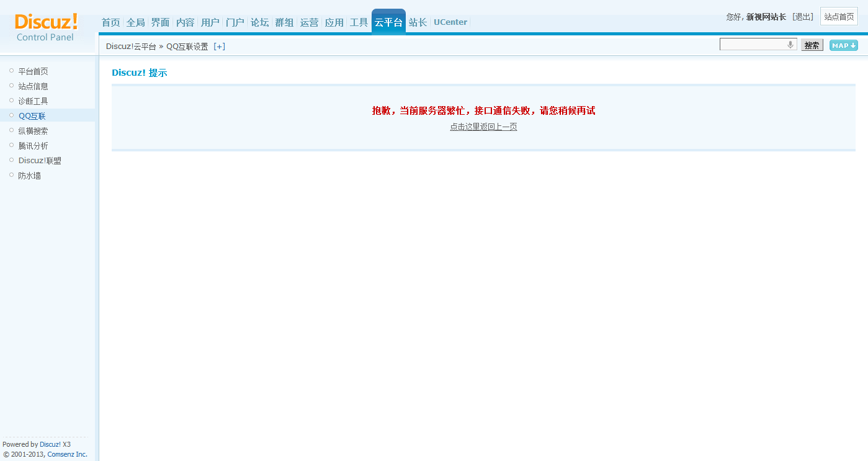
Task: Open the 应用 menu tab
Action: pyautogui.click(x=334, y=22)
